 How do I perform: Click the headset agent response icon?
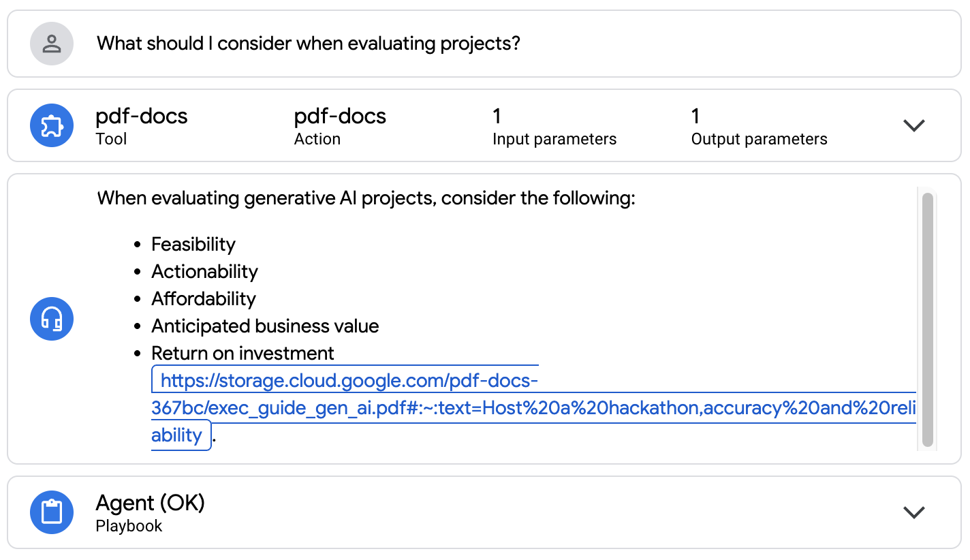coord(52,318)
